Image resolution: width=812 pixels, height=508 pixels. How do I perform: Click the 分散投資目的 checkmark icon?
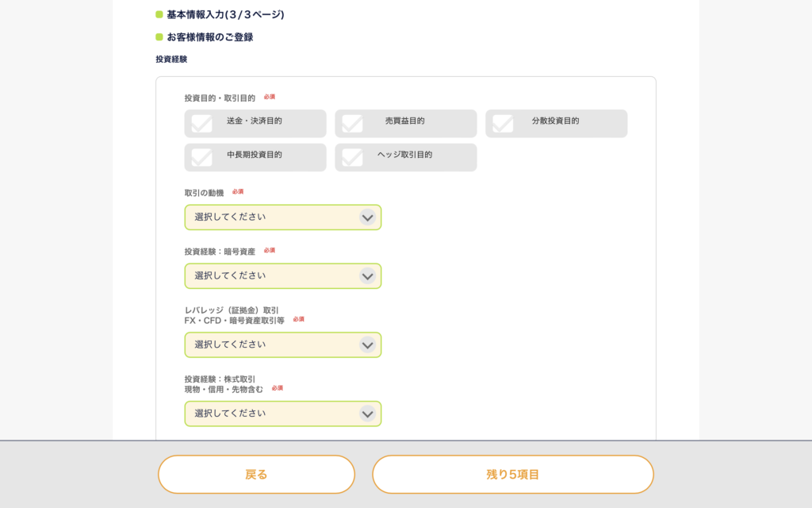pyautogui.click(x=503, y=123)
